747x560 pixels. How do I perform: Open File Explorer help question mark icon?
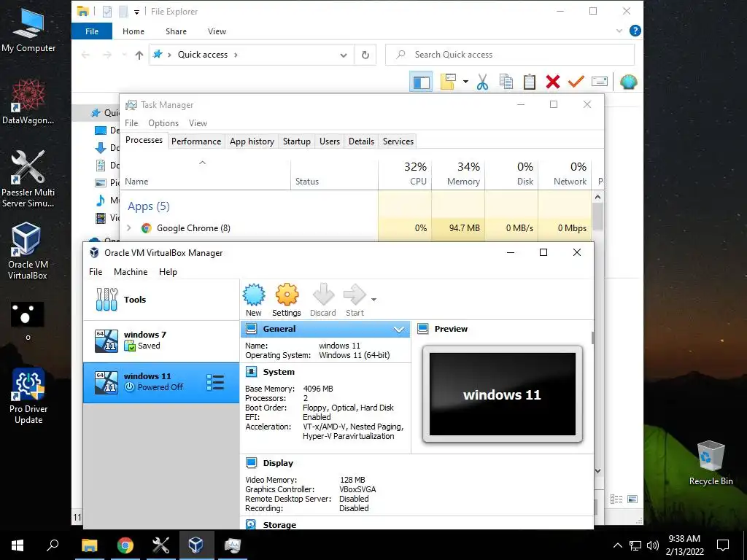635,31
